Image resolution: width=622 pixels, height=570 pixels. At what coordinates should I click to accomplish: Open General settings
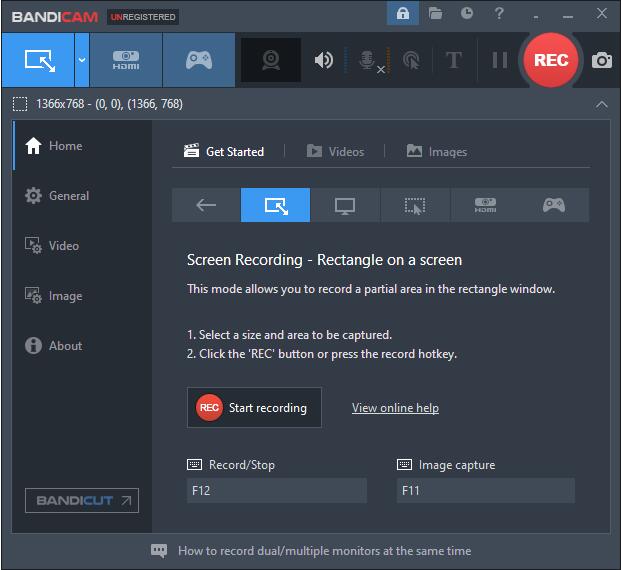82,196
